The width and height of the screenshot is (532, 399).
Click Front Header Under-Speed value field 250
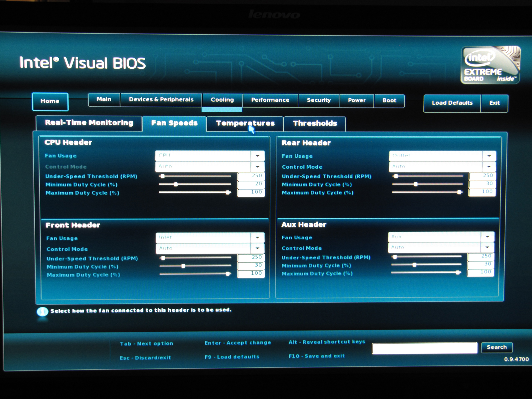point(251,257)
